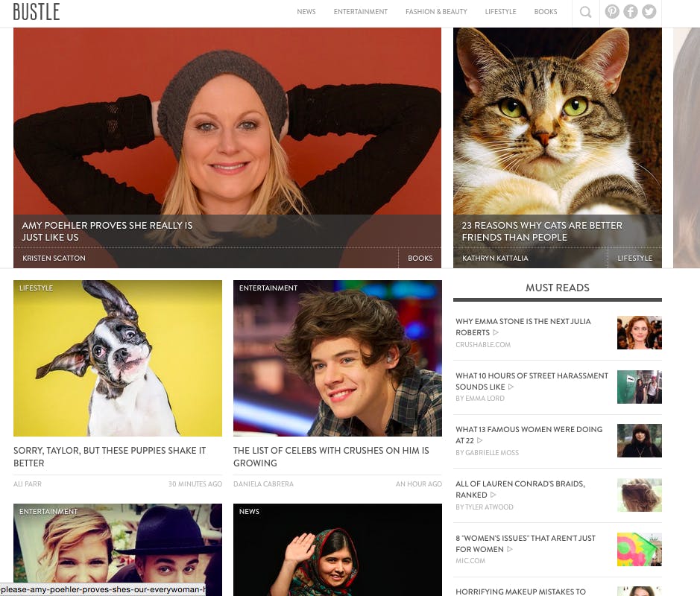The width and height of the screenshot is (700, 596).
Task: Open the search magnifier icon
Action: (585, 12)
